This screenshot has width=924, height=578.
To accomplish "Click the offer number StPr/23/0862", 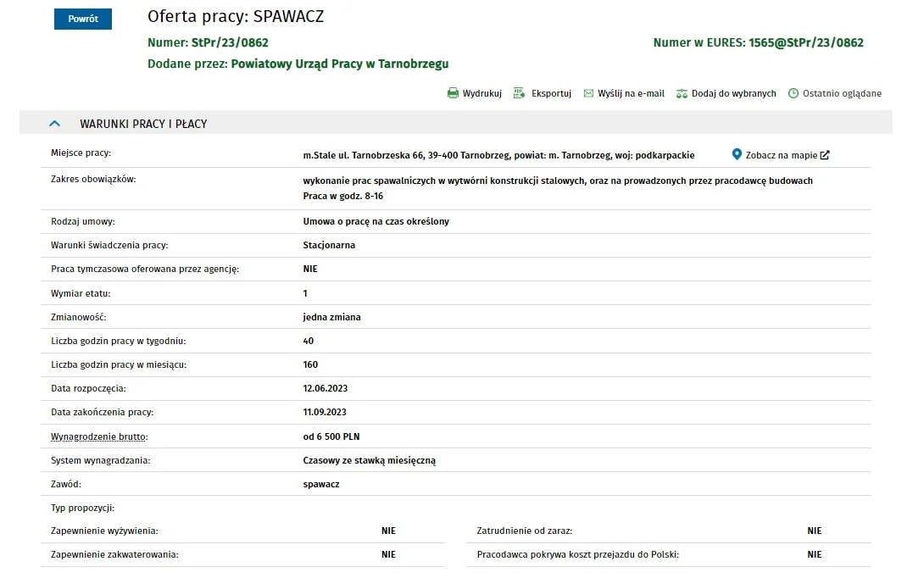I will pyautogui.click(x=230, y=42).
